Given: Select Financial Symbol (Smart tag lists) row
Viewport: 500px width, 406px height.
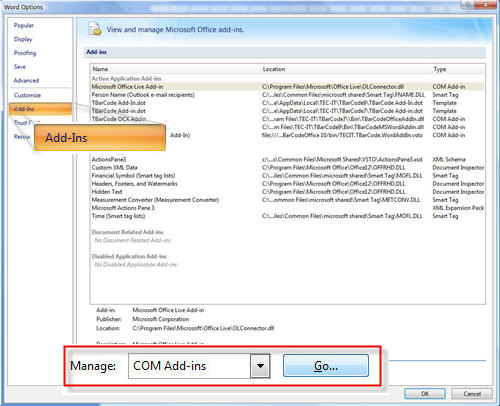Looking at the screenshot, I should coord(287,176).
